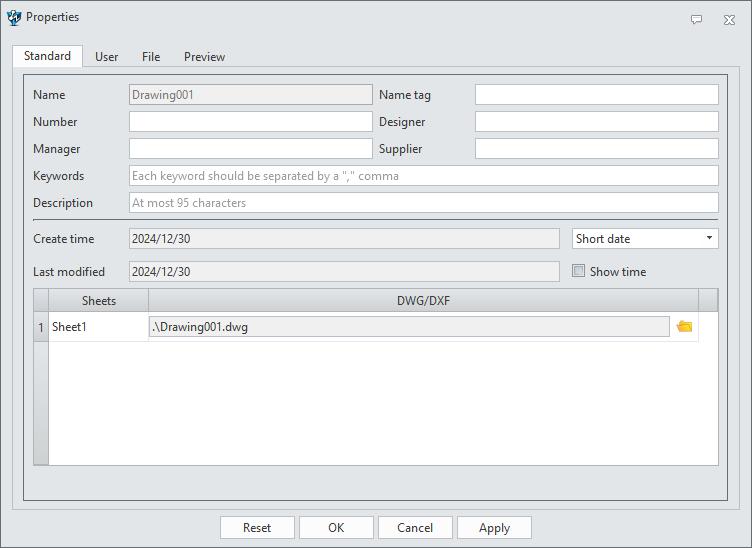Switch to the User tab

(106, 57)
